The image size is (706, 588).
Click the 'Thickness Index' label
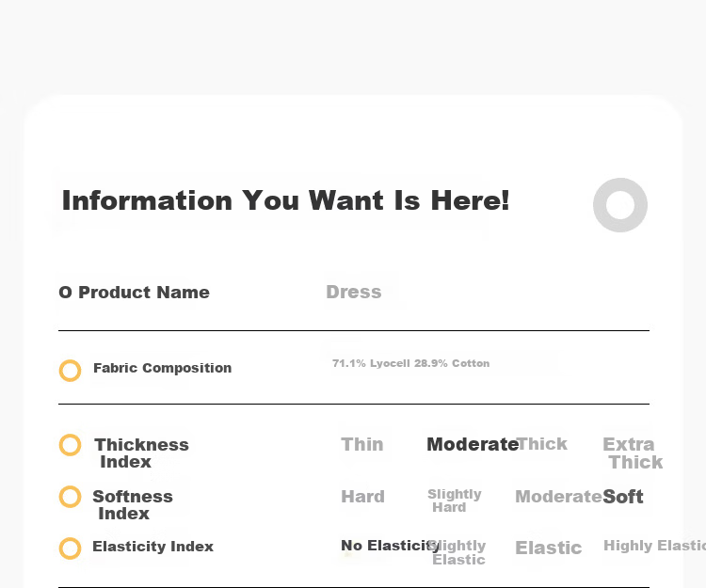click(142, 453)
